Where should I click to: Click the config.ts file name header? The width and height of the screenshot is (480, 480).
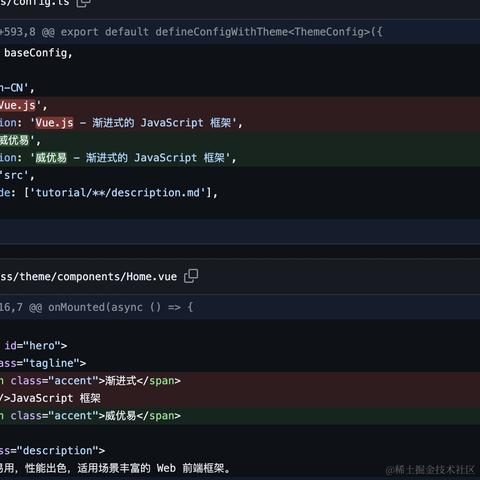click(x=35, y=3)
